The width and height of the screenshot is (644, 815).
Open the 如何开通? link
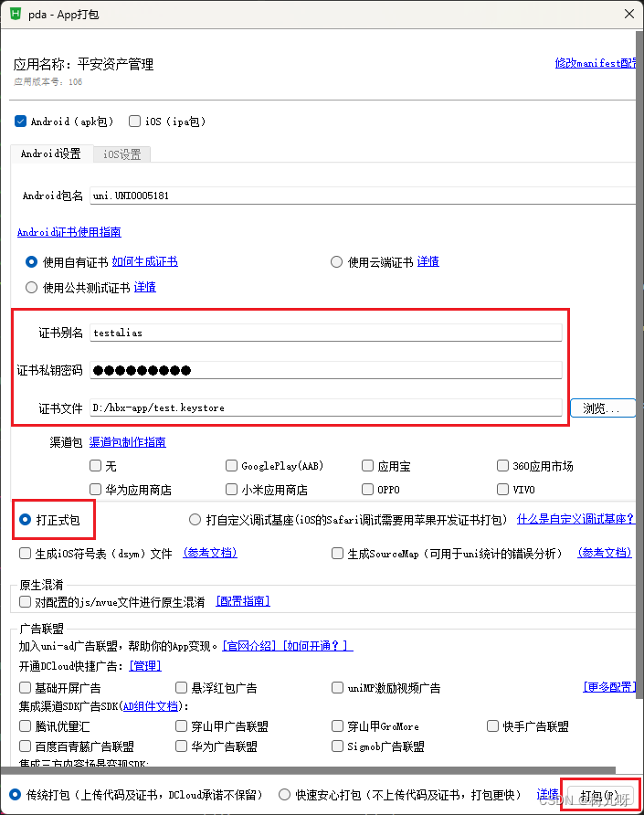tap(318, 646)
